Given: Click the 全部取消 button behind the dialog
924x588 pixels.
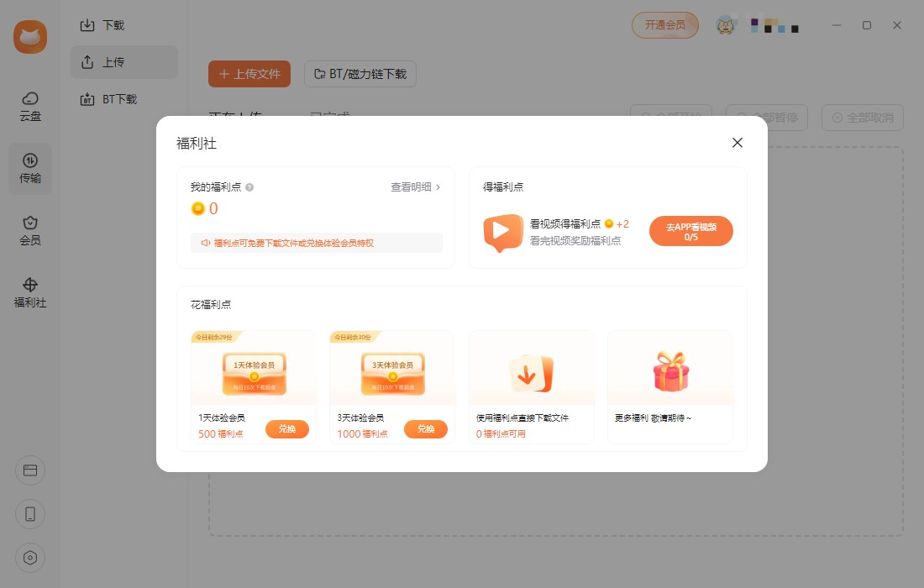Looking at the screenshot, I should tap(863, 118).
